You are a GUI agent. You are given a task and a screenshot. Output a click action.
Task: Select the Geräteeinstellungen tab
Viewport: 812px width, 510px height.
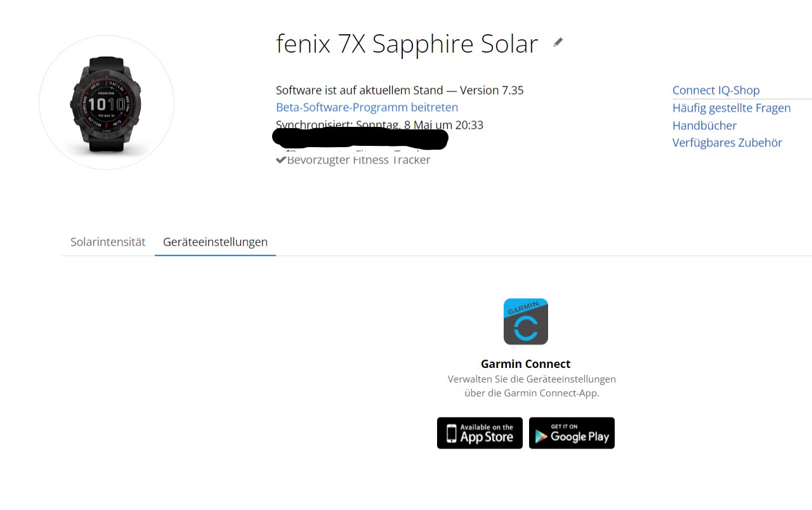point(215,242)
